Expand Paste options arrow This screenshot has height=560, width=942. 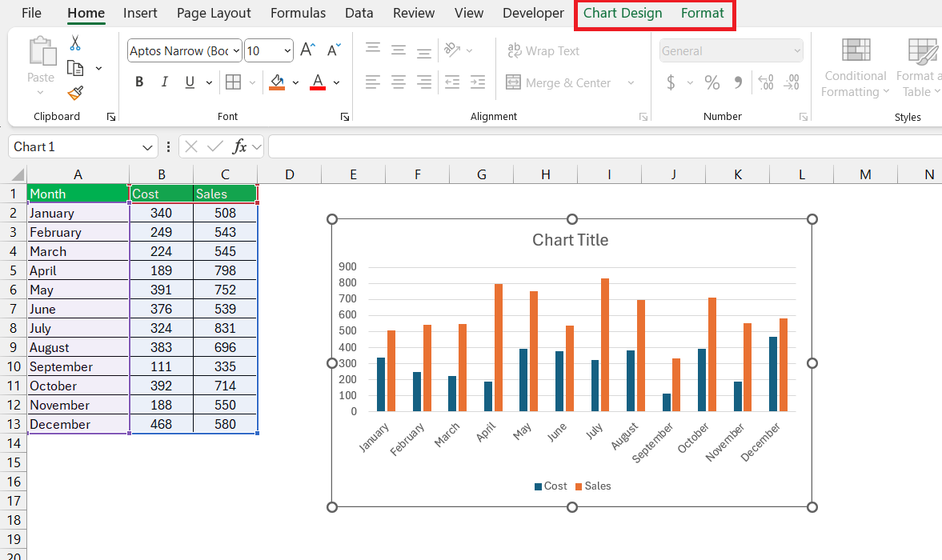coord(40,93)
